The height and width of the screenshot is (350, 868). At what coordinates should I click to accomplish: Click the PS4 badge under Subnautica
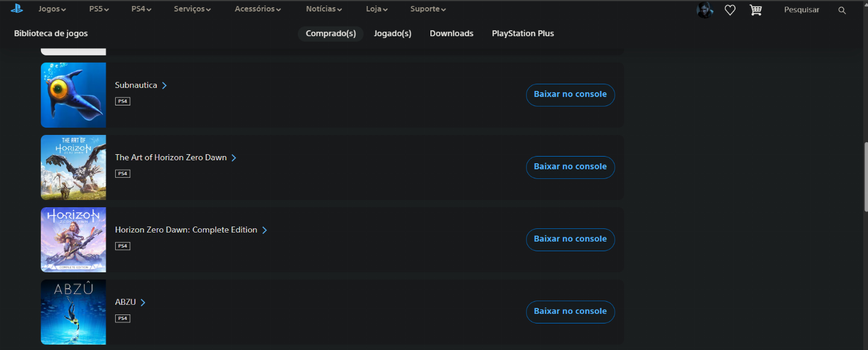[122, 101]
